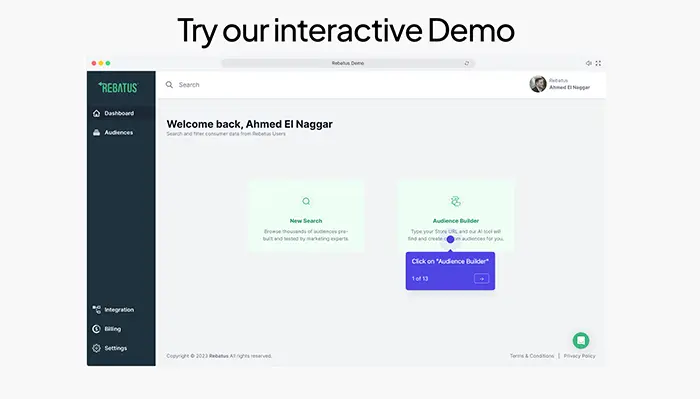Click the red close window dot
This screenshot has height=399, width=700.
[x=94, y=63]
